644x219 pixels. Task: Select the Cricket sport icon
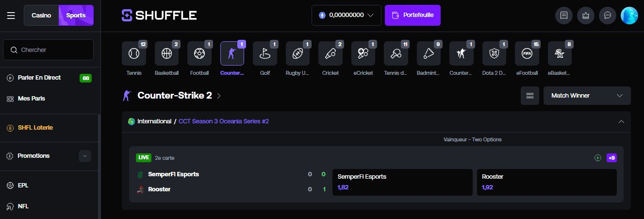click(x=330, y=53)
